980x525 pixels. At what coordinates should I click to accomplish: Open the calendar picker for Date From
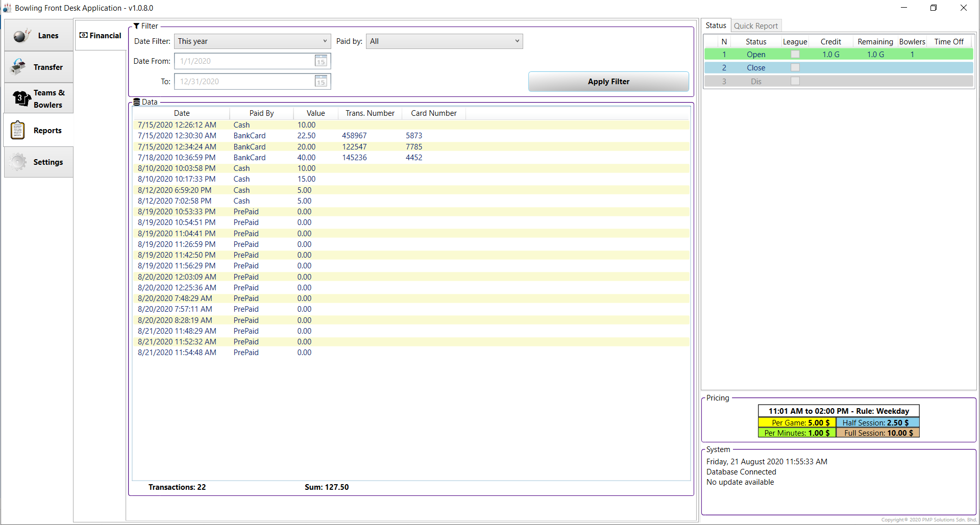pos(322,61)
